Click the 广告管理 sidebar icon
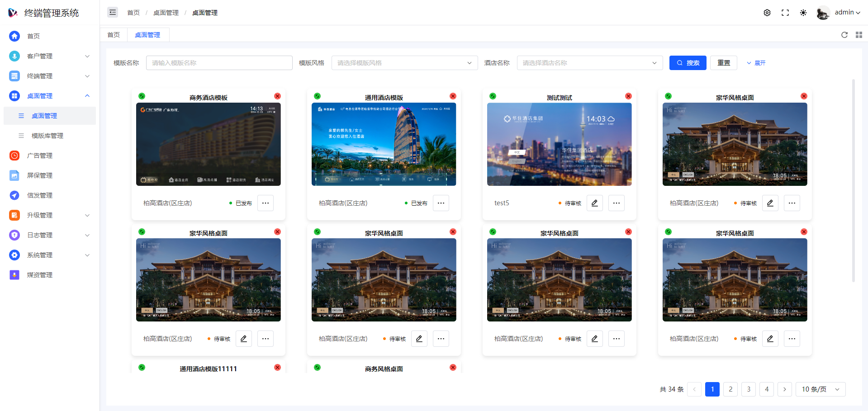This screenshot has height=411, width=868. pyautogui.click(x=14, y=156)
